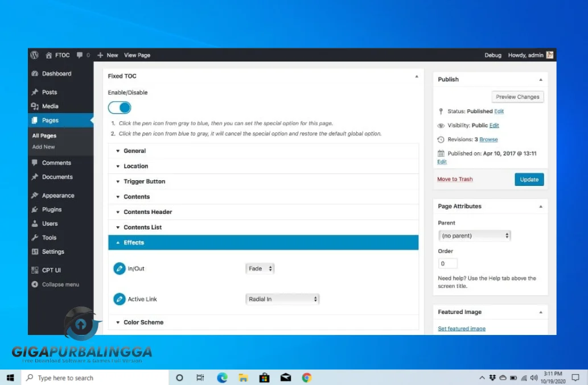Click the Order input field

(x=447, y=264)
